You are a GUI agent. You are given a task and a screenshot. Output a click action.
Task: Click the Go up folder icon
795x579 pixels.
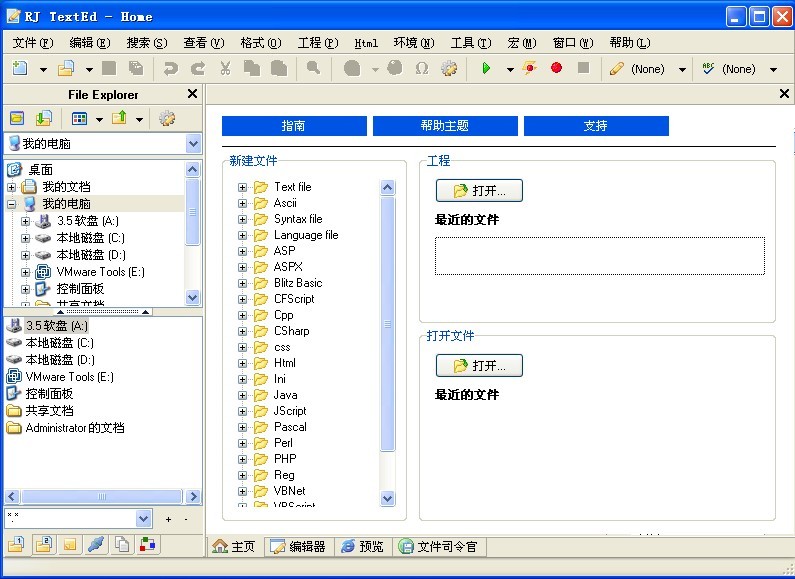click(120, 118)
